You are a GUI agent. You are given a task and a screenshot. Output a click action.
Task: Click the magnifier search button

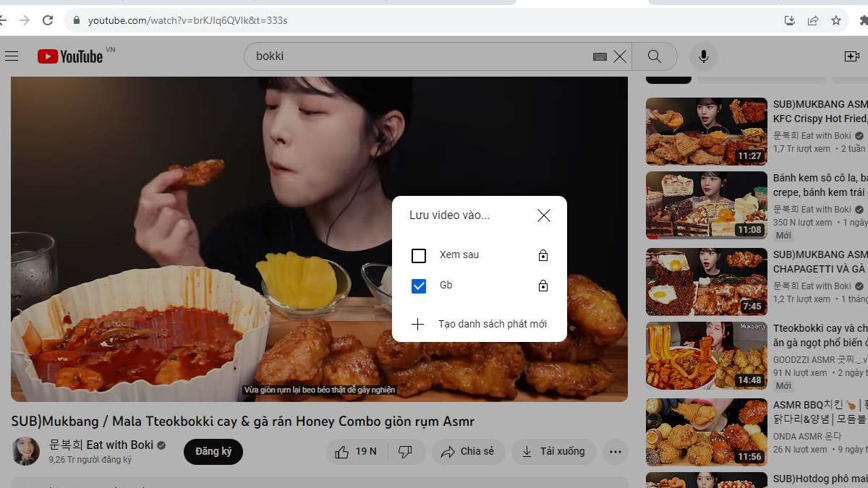(x=655, y=56)
